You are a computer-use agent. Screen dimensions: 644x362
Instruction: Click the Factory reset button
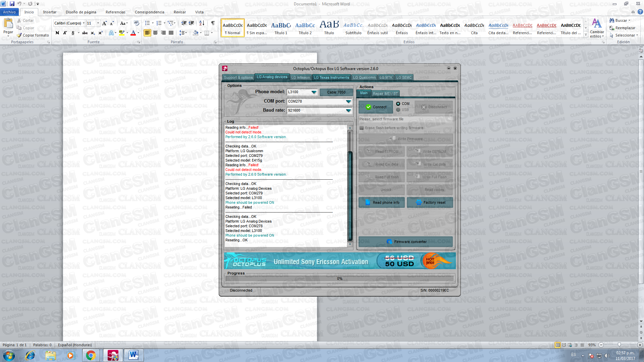430,202
